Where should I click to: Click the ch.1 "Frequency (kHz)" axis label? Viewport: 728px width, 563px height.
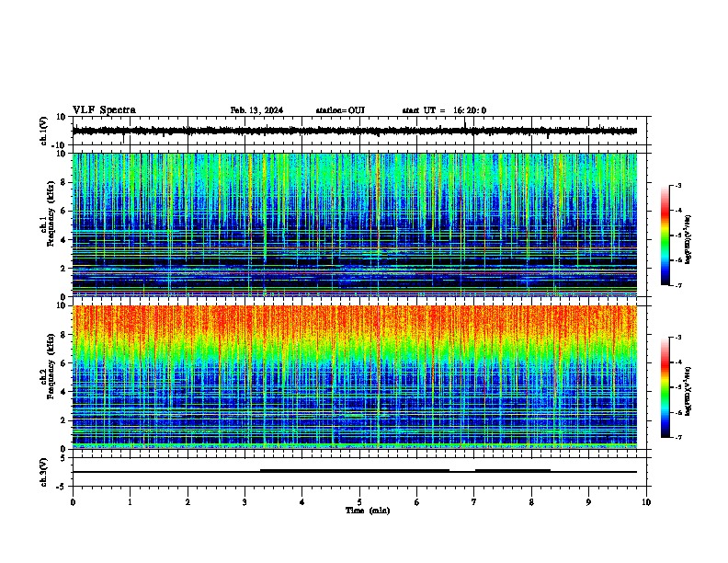[51, 213]
